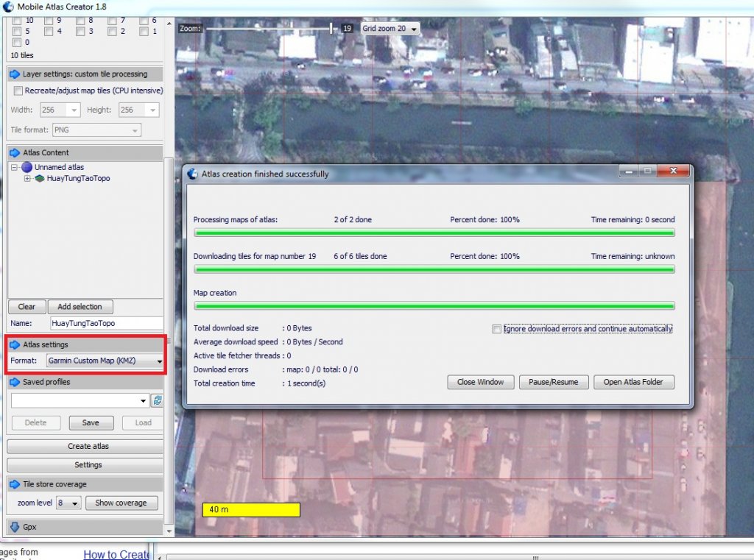754x560 pixels.
Task: Click the Atlas Content panel arrow icon
Action: (15, 153)
